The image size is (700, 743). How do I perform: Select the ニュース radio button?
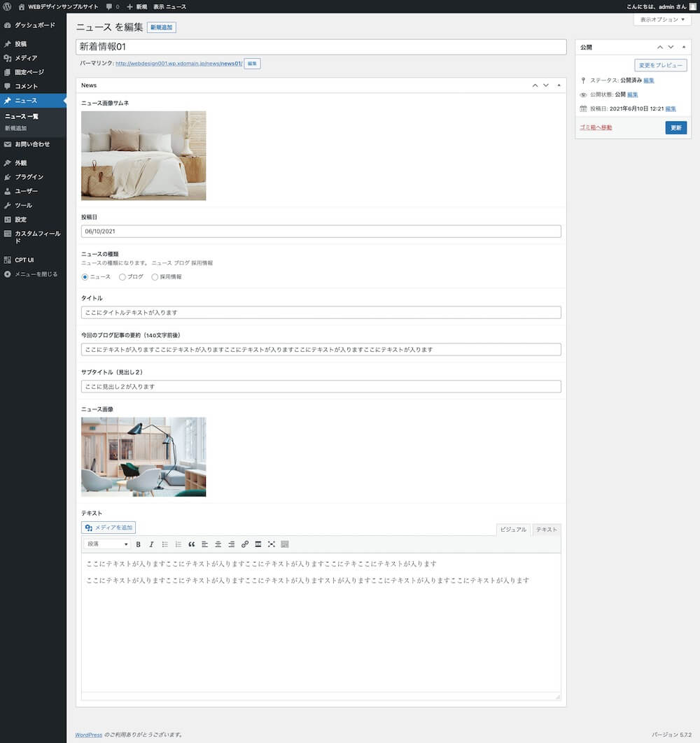(85, 277)
